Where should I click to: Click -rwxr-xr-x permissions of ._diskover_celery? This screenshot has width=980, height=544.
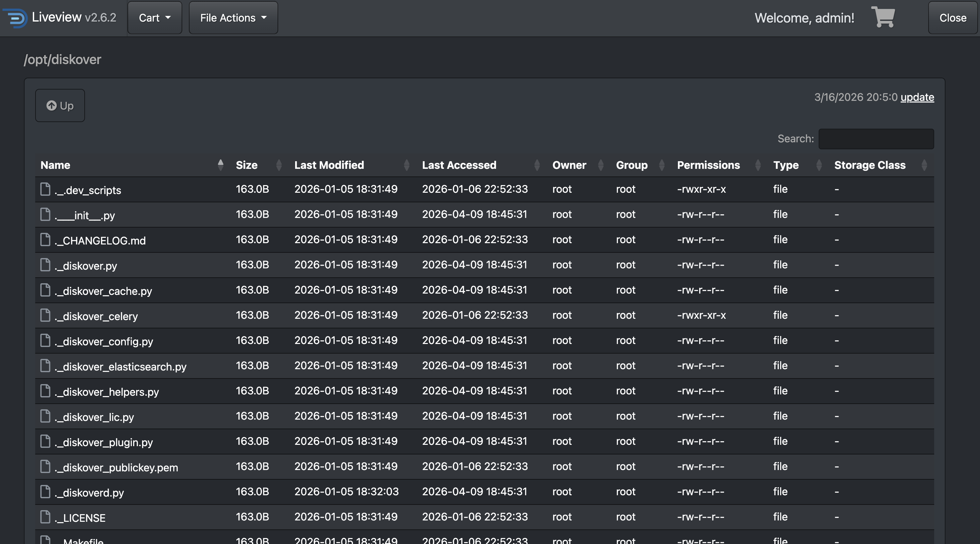pos(701,315)
